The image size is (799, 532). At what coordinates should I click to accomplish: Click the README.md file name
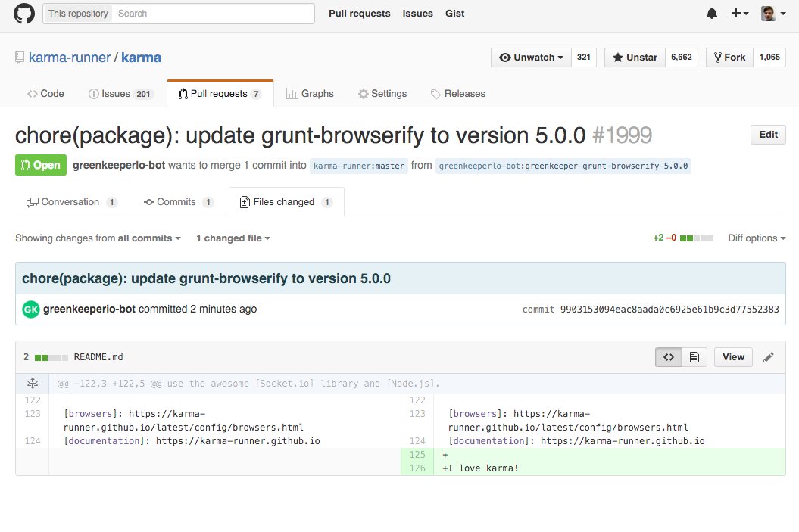pos(98,357)
